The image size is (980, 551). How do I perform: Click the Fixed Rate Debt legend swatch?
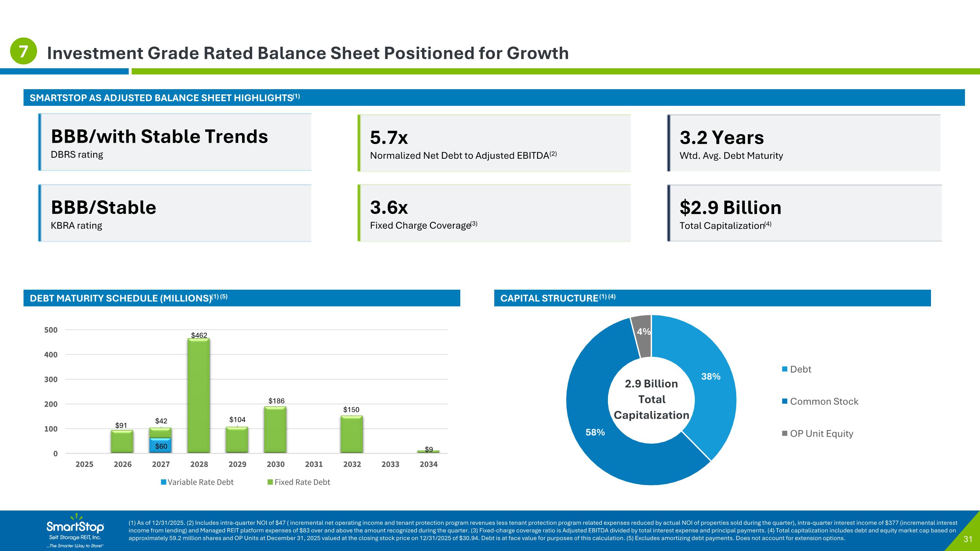click(270, 482)
